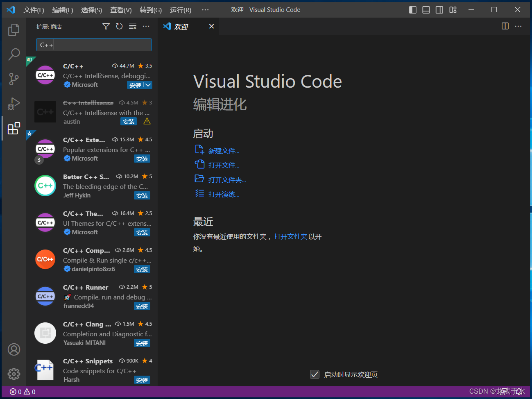Open the Run (运行) menu
This screenshot has width=532, height=399.
pos(181,10)
